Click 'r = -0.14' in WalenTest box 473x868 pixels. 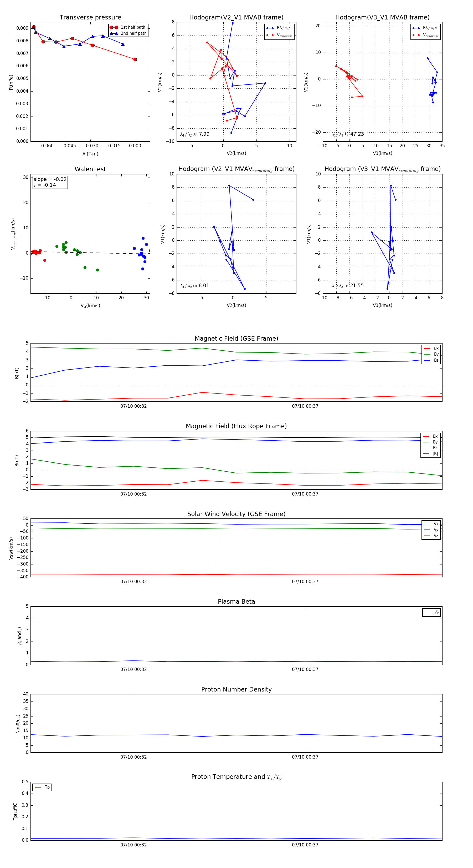coord(45,185)
